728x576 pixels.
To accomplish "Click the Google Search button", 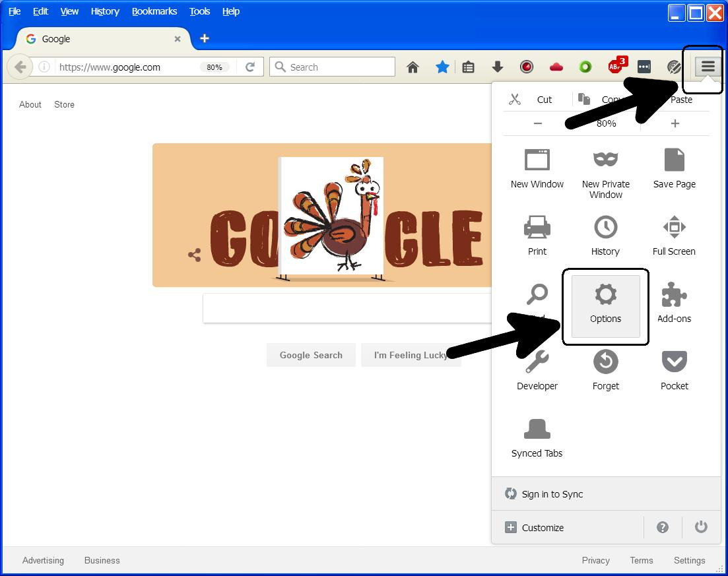I will pos(311,355).
